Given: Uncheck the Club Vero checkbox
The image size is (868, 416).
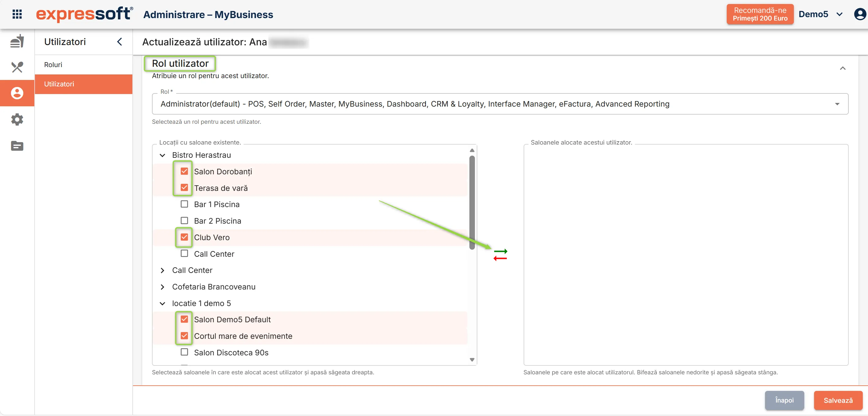Looking at the screenshot, I should coord(184,237).
